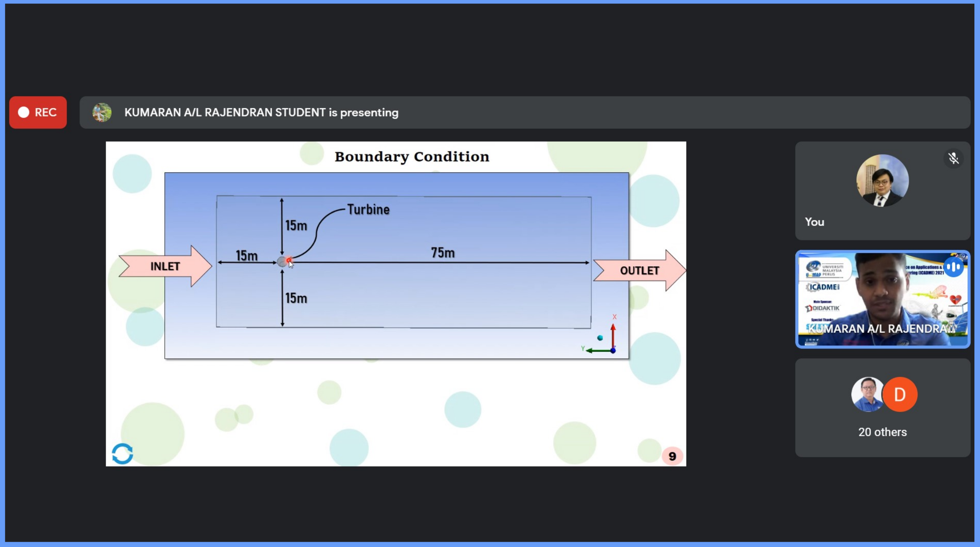Click the blue circular arrows logo on the slide
Image resolution: width=980 pixels, height=547 pixels.
coord(123,453)
